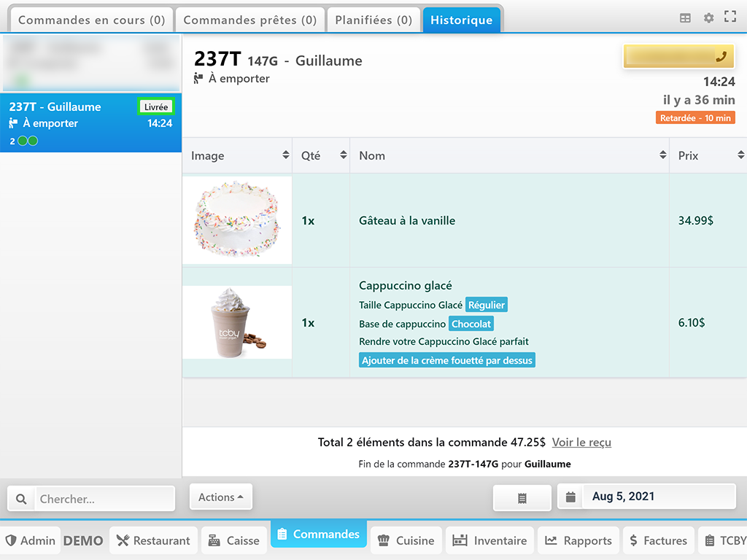The height and width of the screenshot is (560, 747).
Task: Click the table layout icon at top right
Action: point(685,18)
